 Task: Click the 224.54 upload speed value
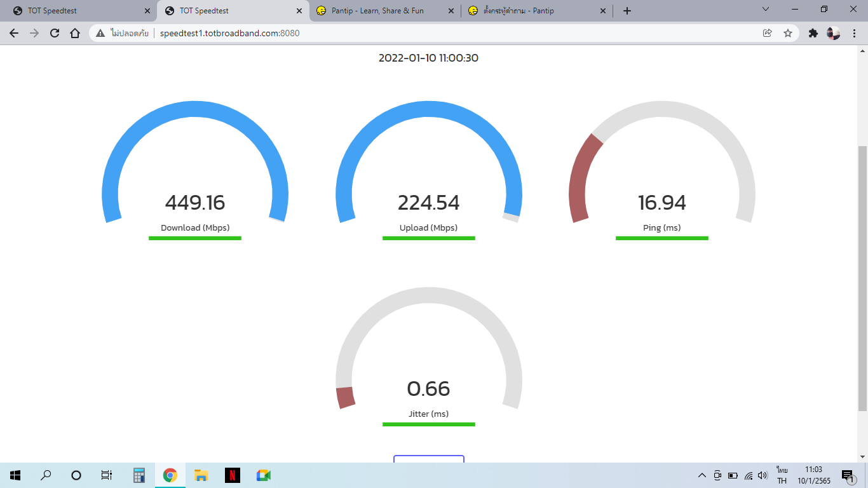429,203
